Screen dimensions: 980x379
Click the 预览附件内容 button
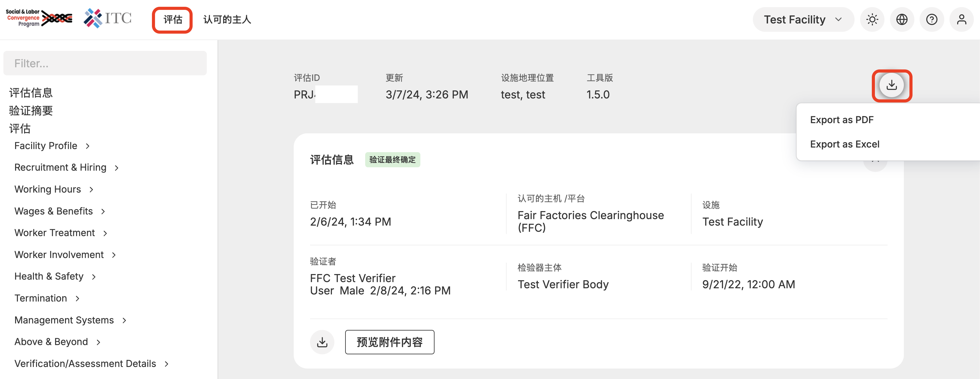(389, 342)
